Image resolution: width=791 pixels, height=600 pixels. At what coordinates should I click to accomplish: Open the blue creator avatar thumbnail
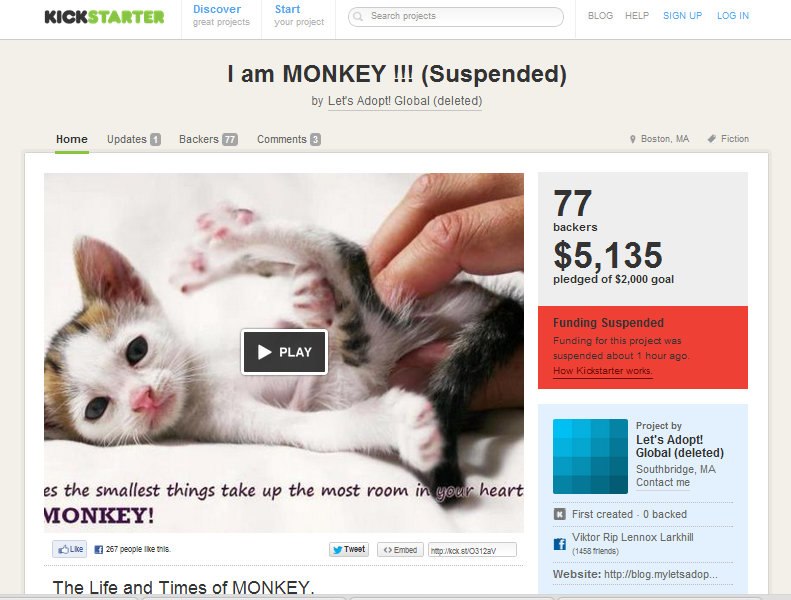[590, 456]
